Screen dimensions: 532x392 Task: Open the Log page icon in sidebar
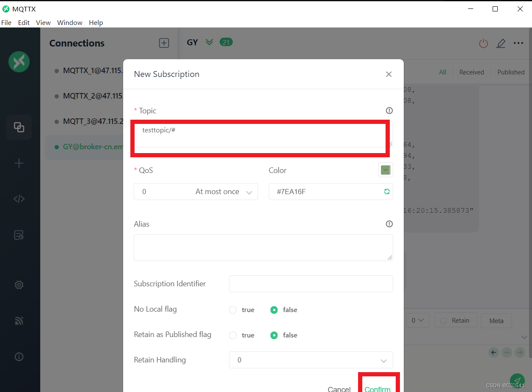click(19, 235)
